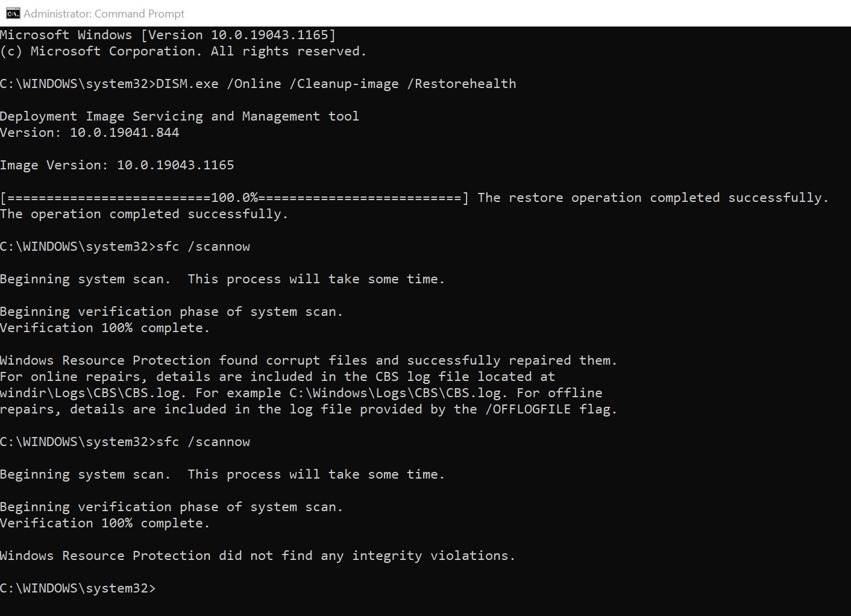The width and height of the screenshot is (851, 616).
Task: Click 'did not find any integrity violations' line
Action: pos(258,556)
